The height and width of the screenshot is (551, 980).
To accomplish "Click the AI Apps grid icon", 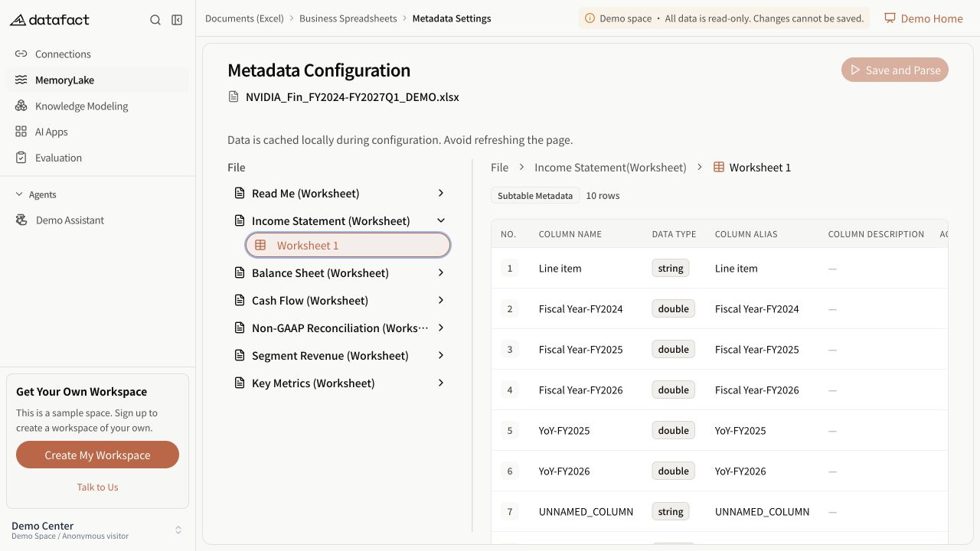I will point(21,132).
